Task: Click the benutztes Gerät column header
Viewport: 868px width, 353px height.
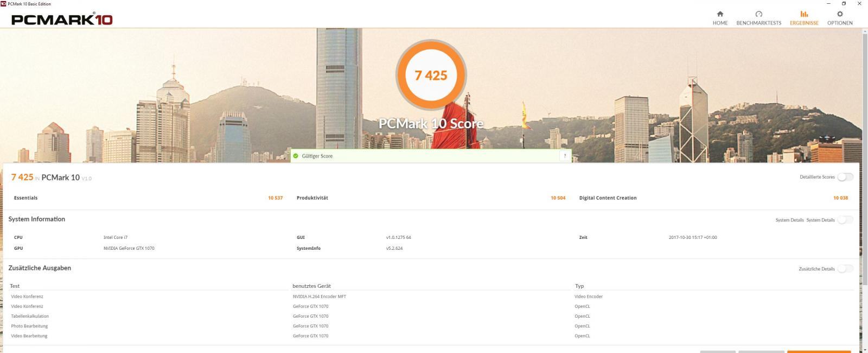Action: (311, 286)
